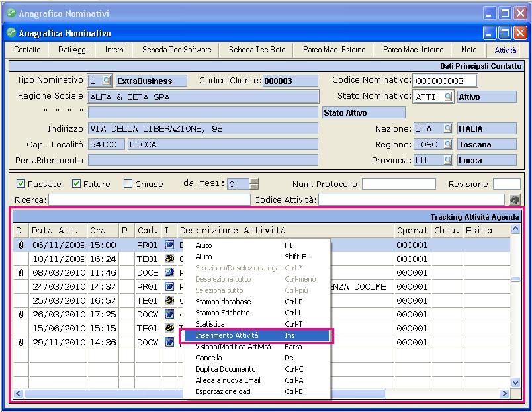Go to the Interni tab
The image size is (532, 412).
tap(115, 50)
